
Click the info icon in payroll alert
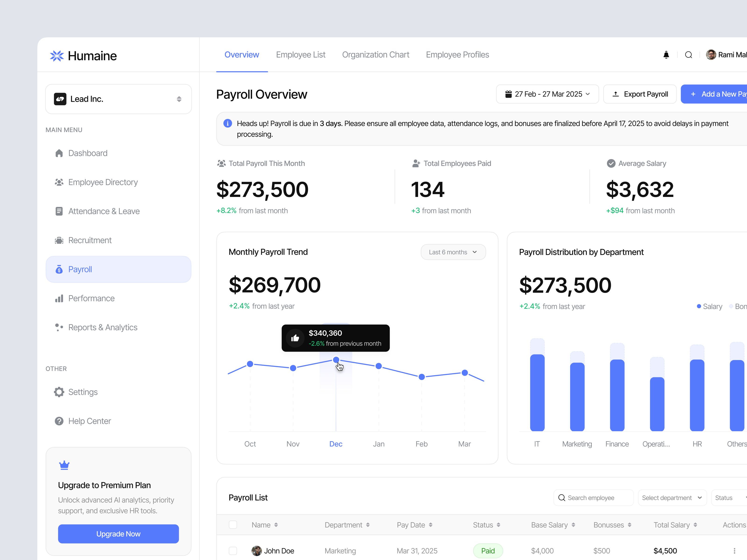pyautogui.click(x=228, y=123)
